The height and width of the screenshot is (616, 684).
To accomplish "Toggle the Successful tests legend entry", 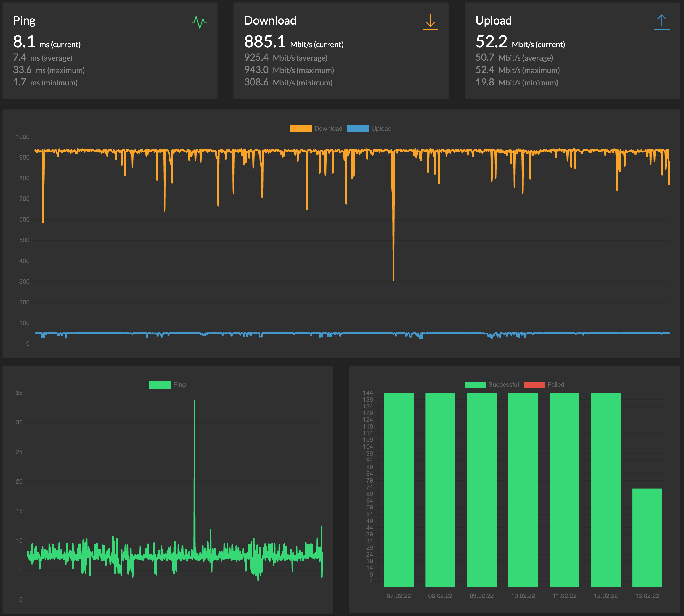I will (475, 384).
